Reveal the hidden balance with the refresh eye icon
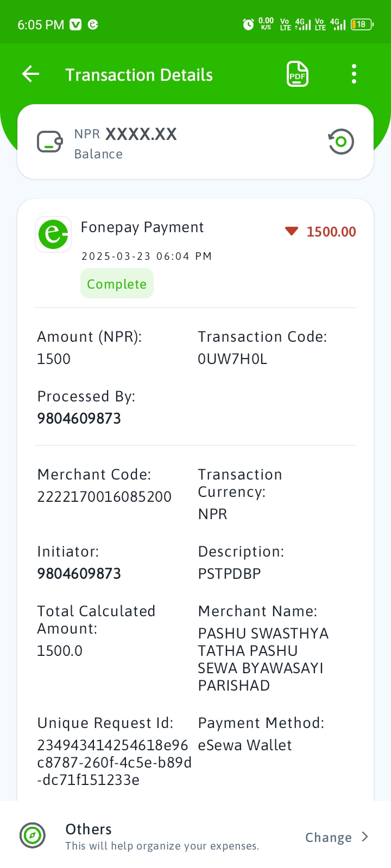 click(x=341, y=142)
